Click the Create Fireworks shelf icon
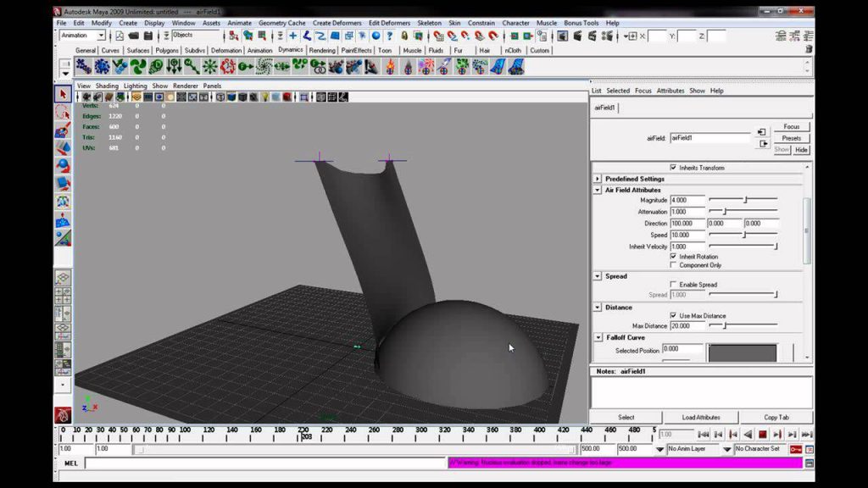Viewport: 868px width, 488px height. 426,67
